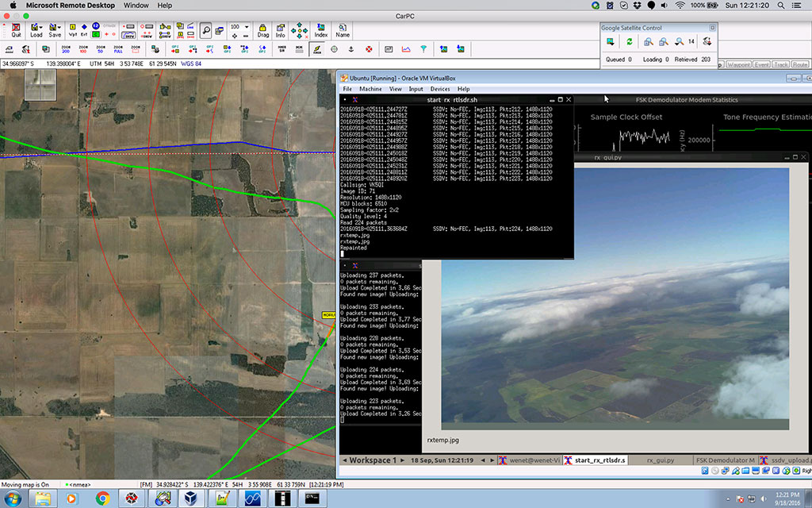Open the map download dropdown in Satellite Control
The width and height of the screenshot is (812, 508).
coord(611,41)
